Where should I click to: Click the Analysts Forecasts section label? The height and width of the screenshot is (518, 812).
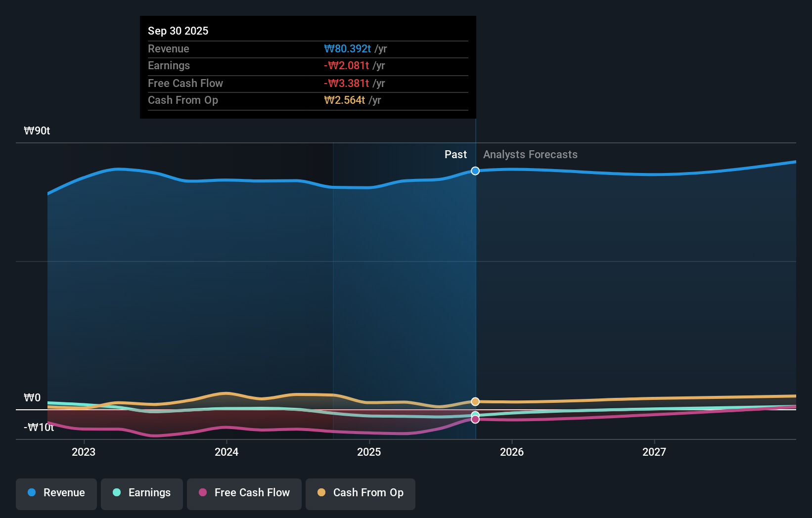530,154
